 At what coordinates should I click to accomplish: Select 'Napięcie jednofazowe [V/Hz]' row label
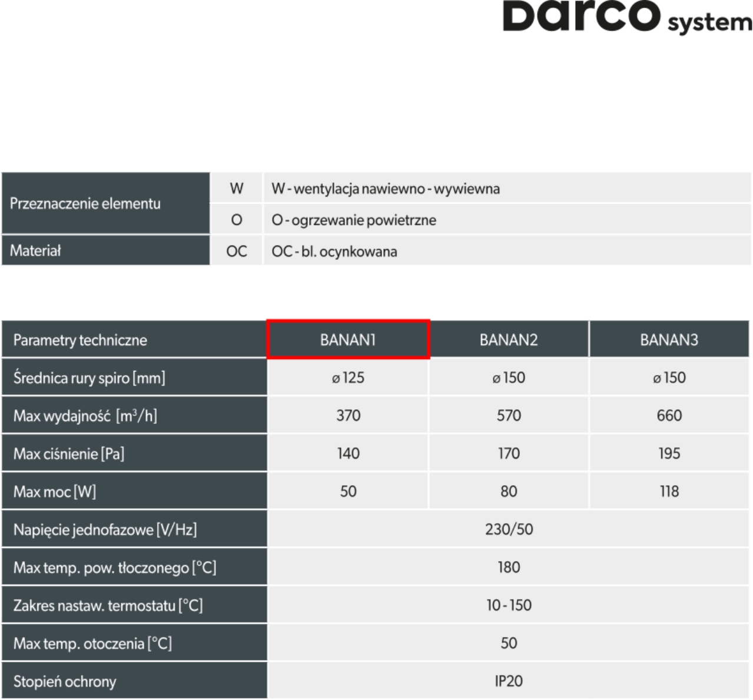pos(134,529)
